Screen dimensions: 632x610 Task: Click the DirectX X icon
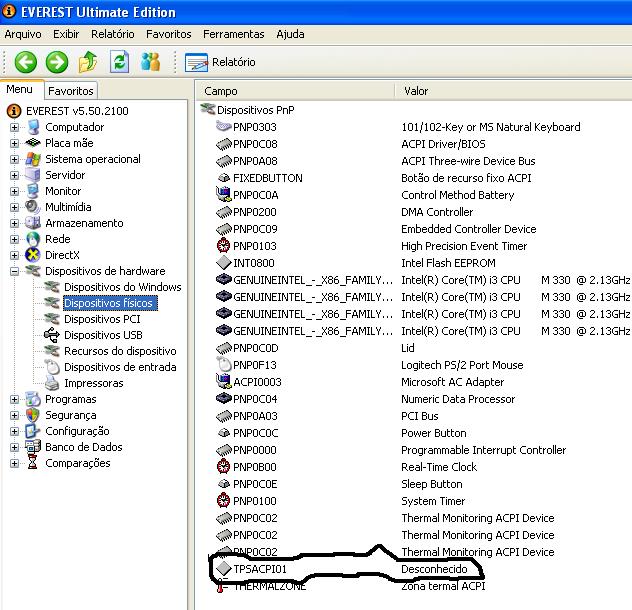click(33, 255)
